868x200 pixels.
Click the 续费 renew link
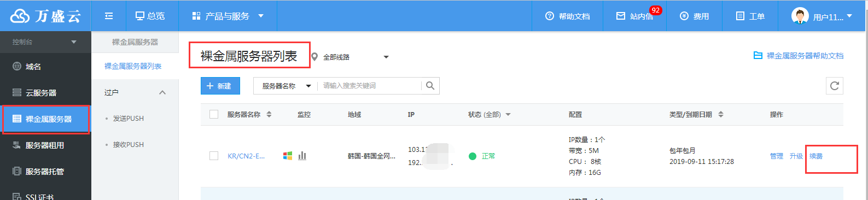[816, 156]
